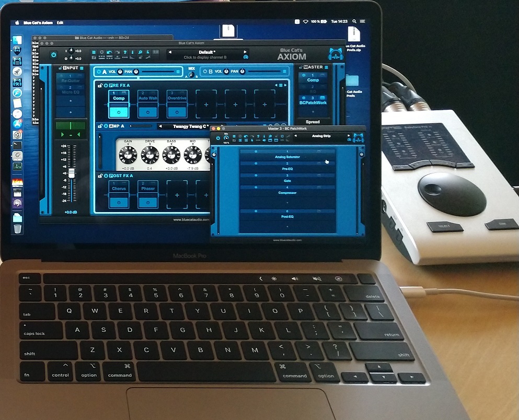Select previous amp preset before Twangy Twang C

tap(160, 126)
